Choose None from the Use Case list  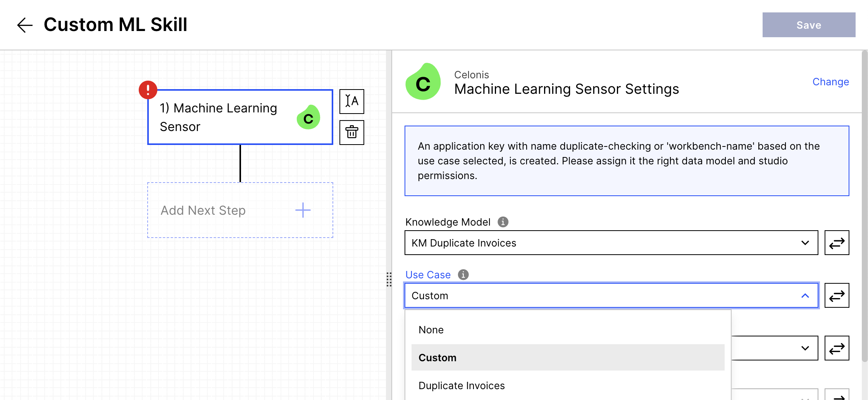coord(568,329)
